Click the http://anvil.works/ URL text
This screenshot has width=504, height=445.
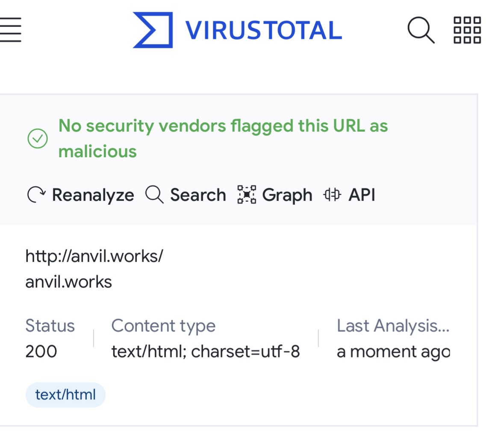[x=94, y=256]
